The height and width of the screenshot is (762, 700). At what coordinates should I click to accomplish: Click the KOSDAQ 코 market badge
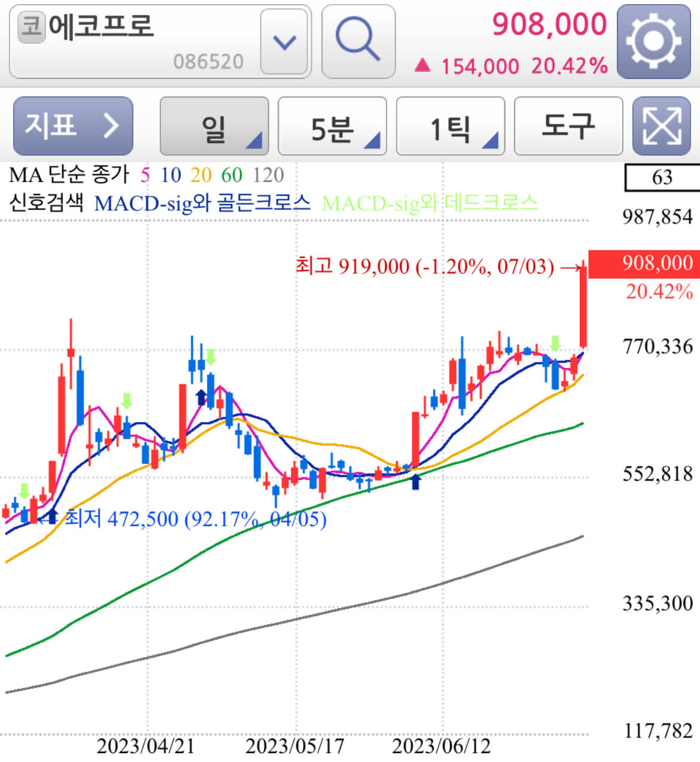tap(32, 28)
